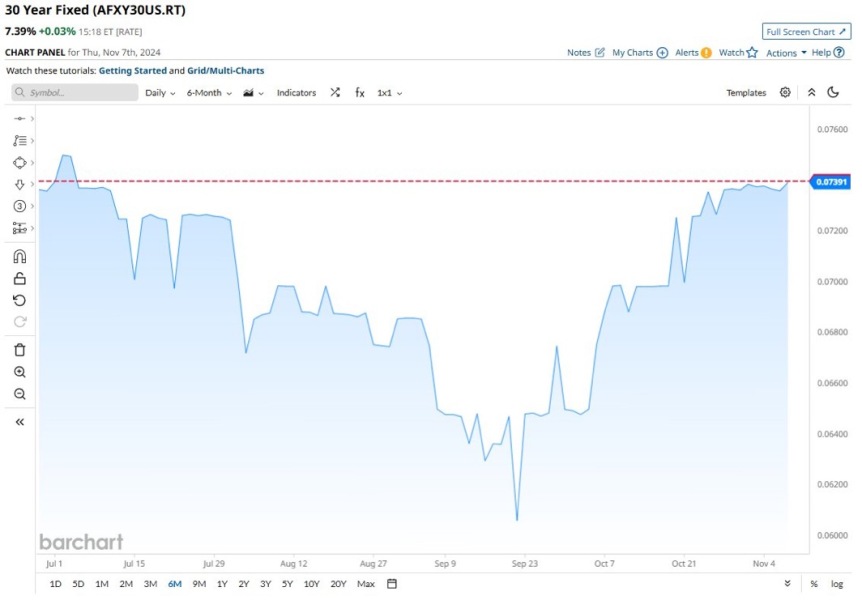Image resolution: width=862 pixels, height=600 pixels.
Task: Toggle the lock drawings icon
Action: coord(20,278)
